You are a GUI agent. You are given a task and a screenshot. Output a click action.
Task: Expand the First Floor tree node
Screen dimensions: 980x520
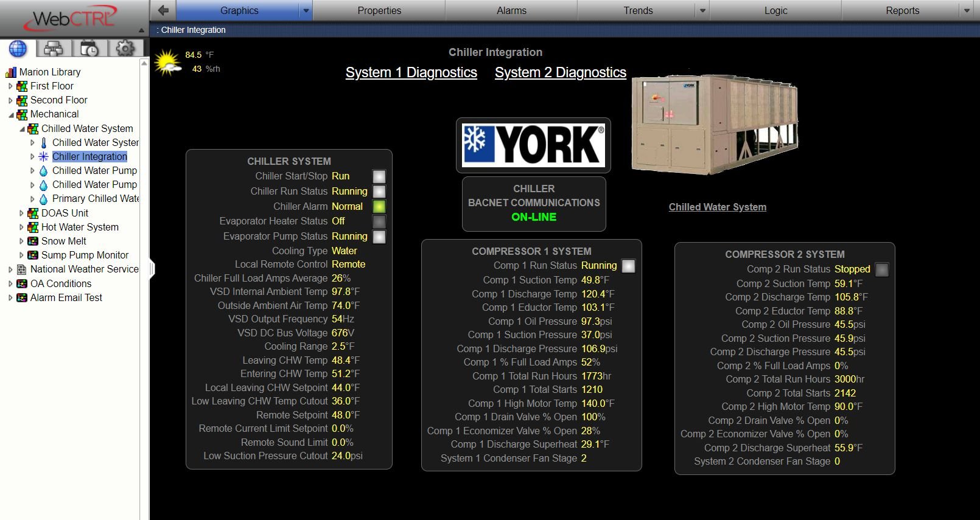tap(10, 86)
